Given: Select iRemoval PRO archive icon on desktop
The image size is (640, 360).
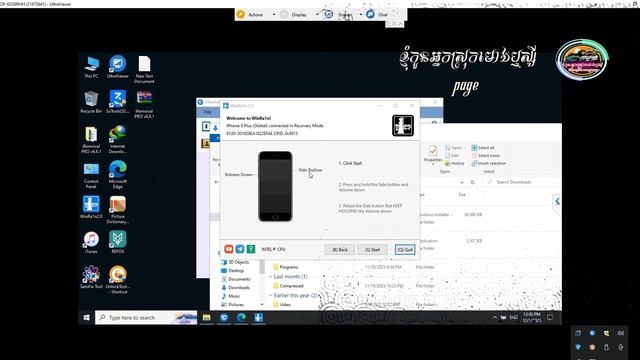Looking at the screenshot, I should [144, 105].
